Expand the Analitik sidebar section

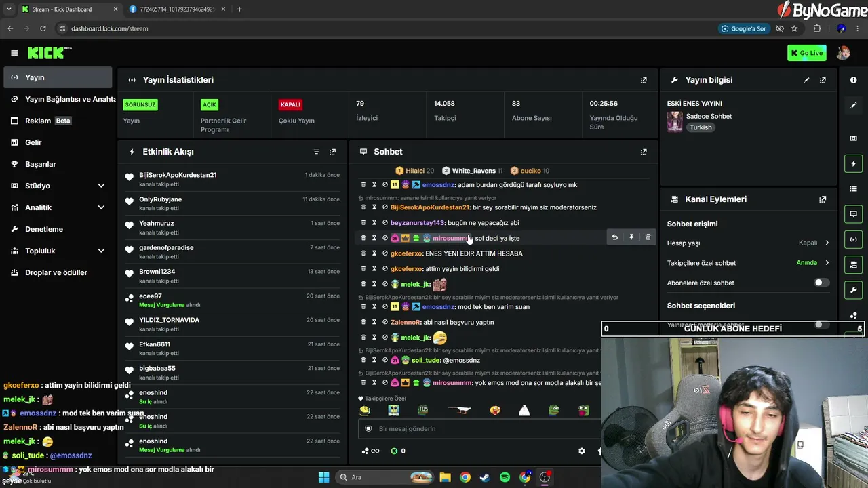101,207
